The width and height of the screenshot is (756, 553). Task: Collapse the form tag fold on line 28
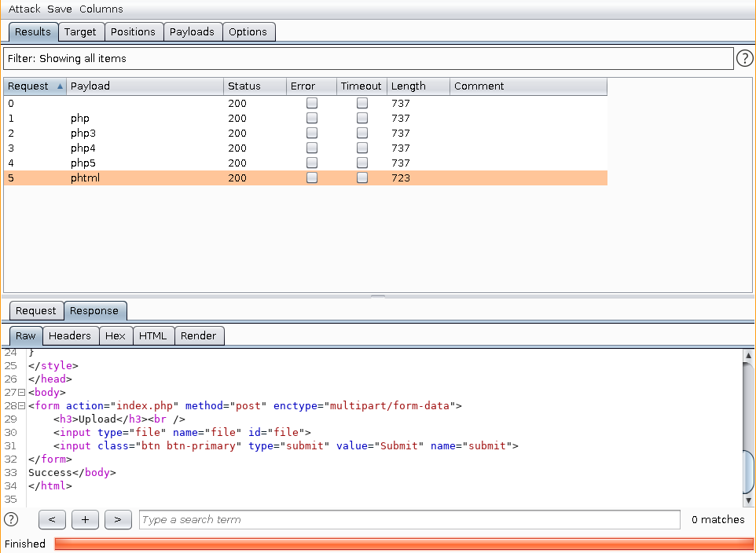click(21, 406)
